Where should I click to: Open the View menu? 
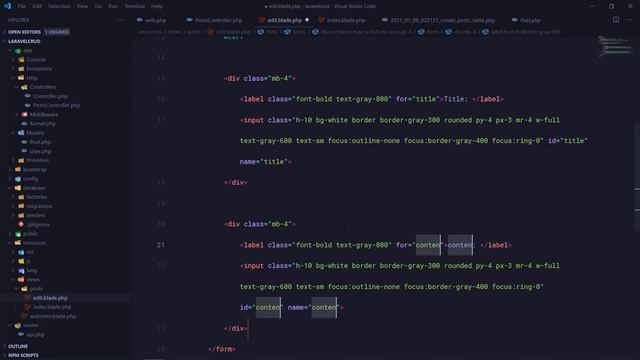pos(82,7)
